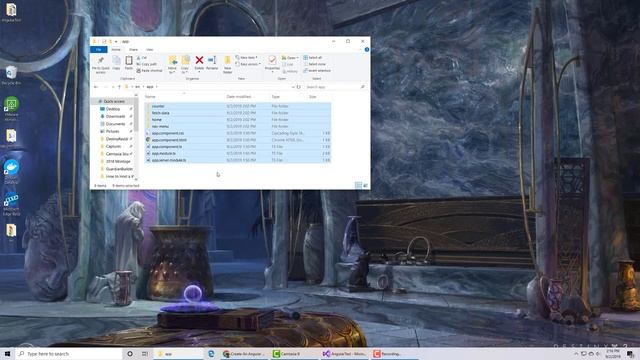Click the Cut command

[142, 58]
